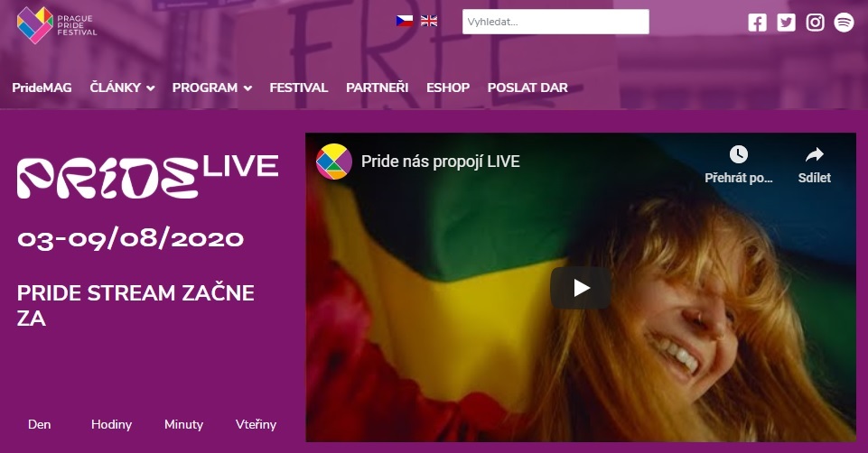Open the Twitter icon in header

tap(786, 23)
